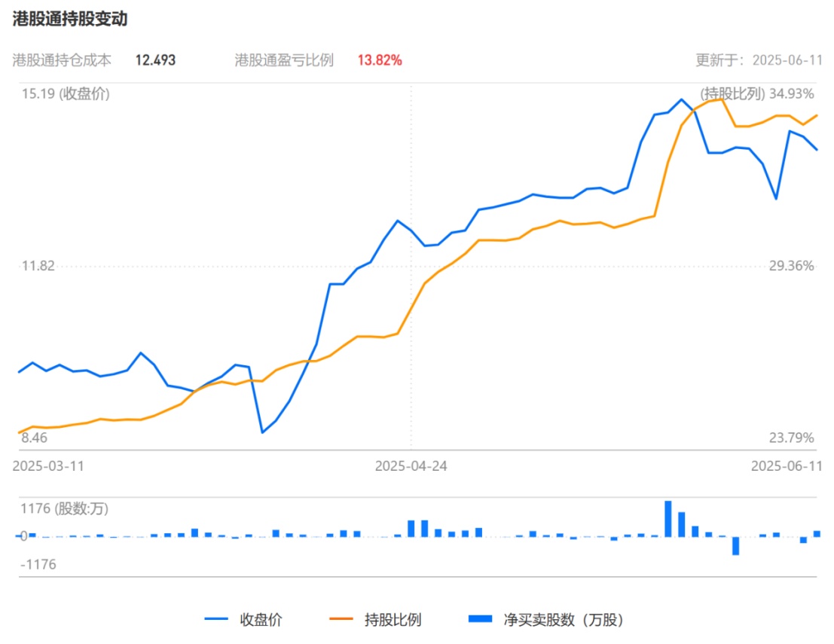Click the 1176 (股数:万) volume label
This screenshot has width=834, height=644.
[x=64, y=509]
